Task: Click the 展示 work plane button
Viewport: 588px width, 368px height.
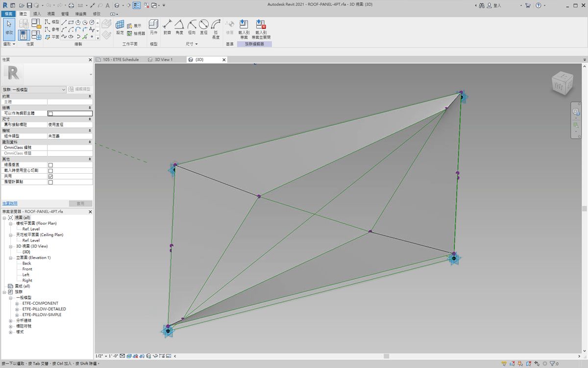Action: tap(134, 26)
